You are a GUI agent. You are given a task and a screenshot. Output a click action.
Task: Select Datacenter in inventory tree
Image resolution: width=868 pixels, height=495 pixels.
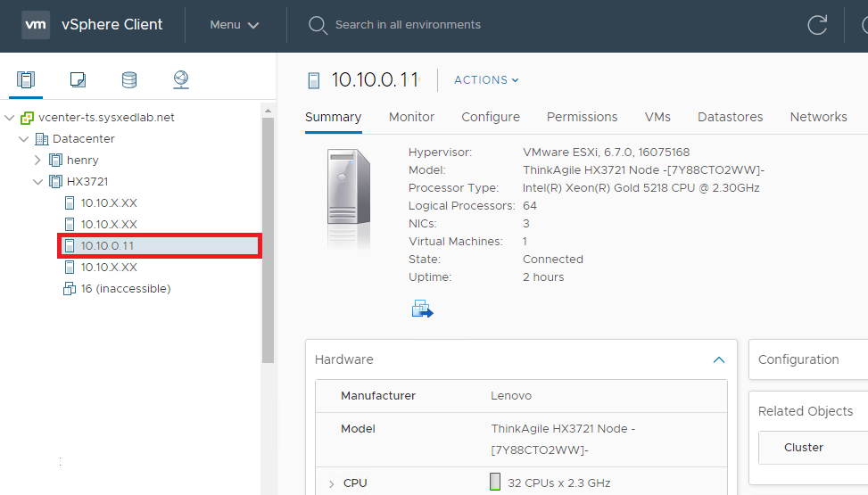coord(84,139)
